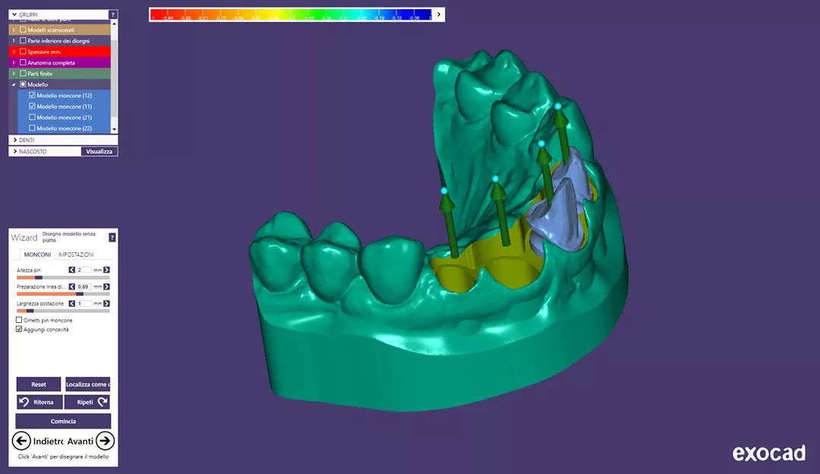
Task: Increase Altezza pin with the right arrow
Action: coord(107,270)
